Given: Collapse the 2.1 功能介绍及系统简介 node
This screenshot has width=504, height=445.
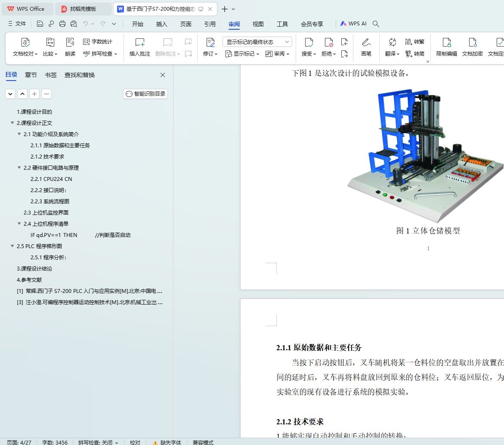Looking at the screenshot, I should pyautogui.click(x=19, y=134).
